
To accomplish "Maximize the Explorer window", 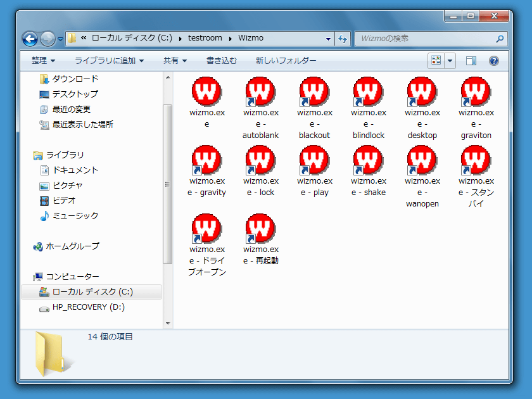I will point(470,16).
